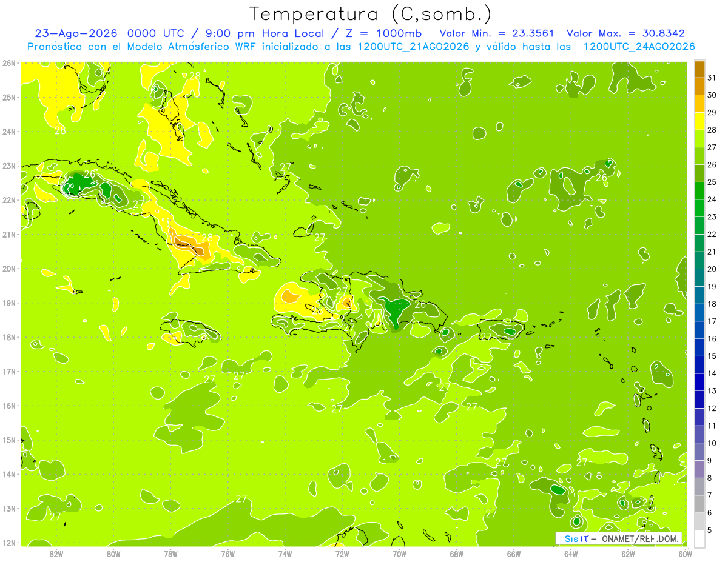Click the 60W longitude axis label

686,554
